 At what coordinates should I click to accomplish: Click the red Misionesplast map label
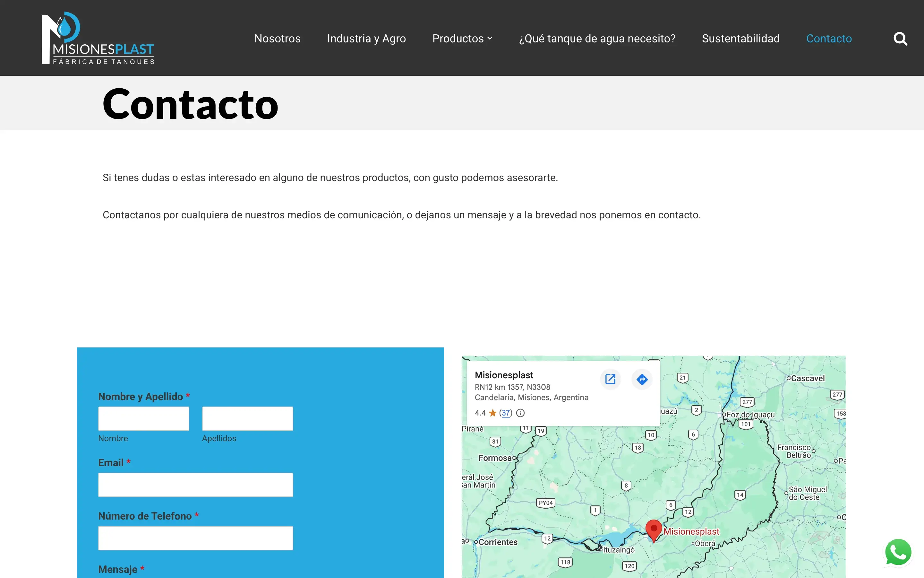(691, 531)
